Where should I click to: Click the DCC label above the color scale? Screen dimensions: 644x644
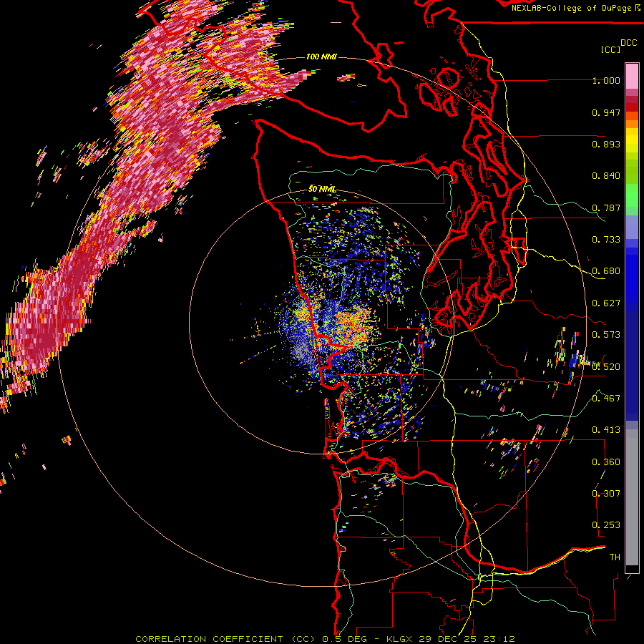[629, 43]
